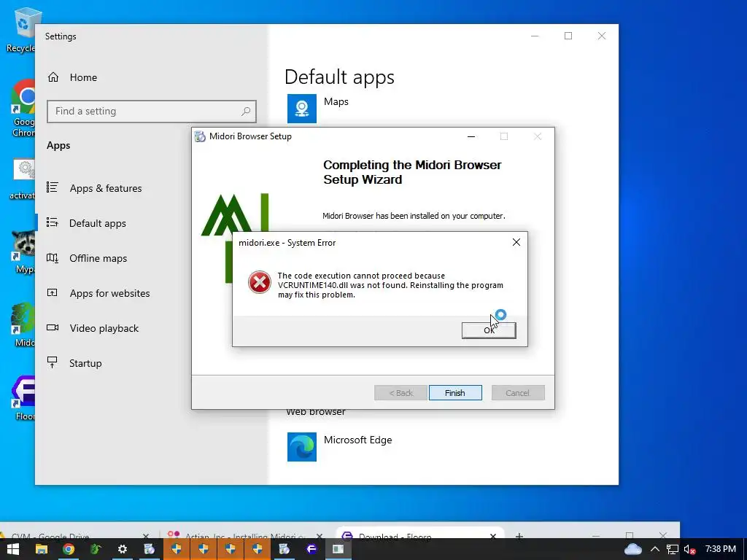Open new tab in background browser window
The width and height of the screenshot is (747, 560).
coord(519,536)
